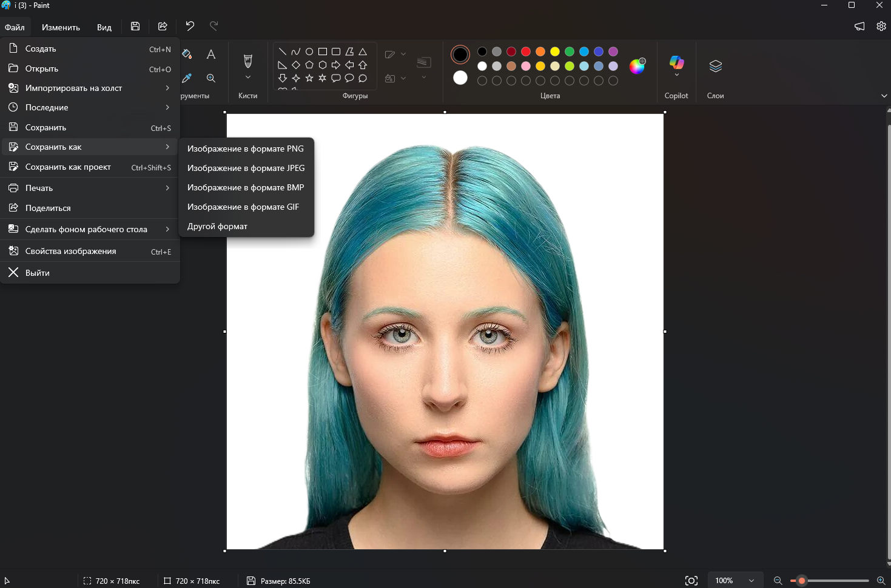This screenshot has width=891, height=588.
Task: Expand the Brushes dropdown arrow
Action: tap(248, 78)
